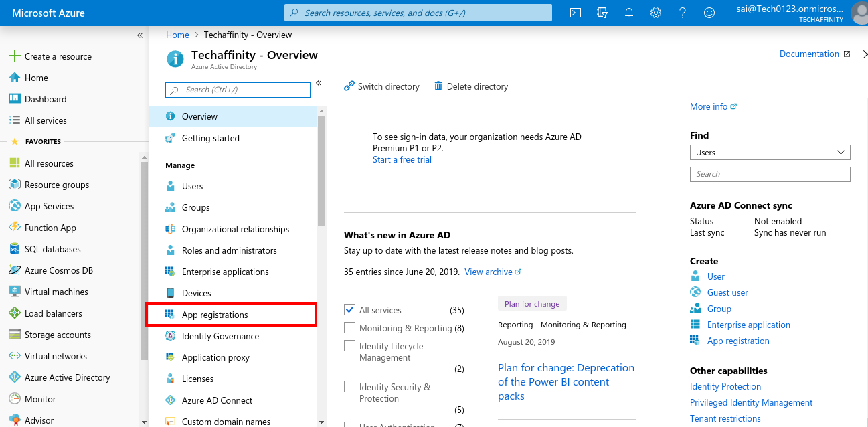Collapse the Azure AD blade menu
The width and height of the screenshot is (868, 427).
(x=319, y=83)
